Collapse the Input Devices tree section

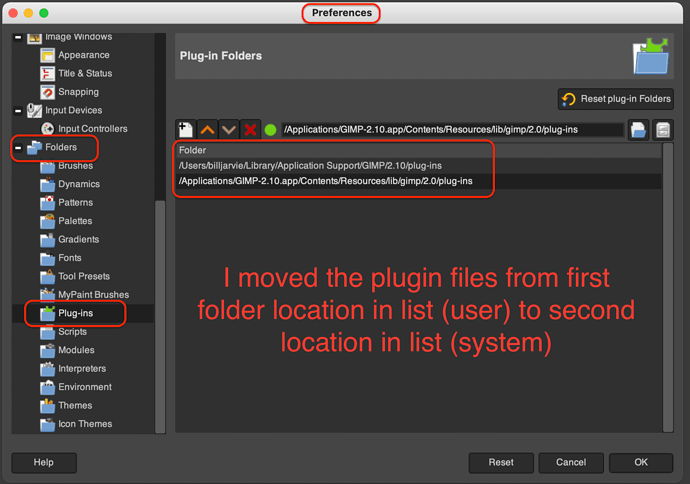pyautogui.click(x=18, y=110)
